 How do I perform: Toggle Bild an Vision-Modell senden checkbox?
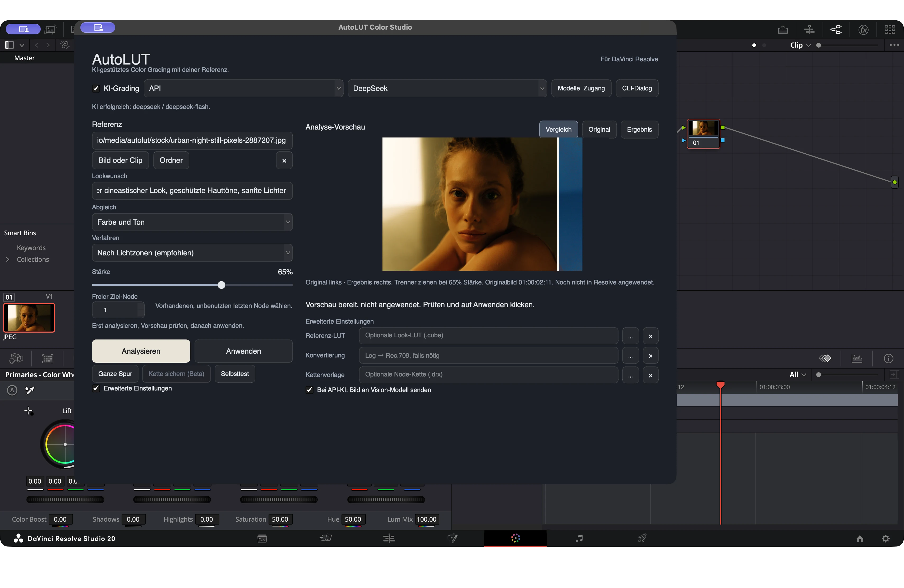(x=310, y=390)
